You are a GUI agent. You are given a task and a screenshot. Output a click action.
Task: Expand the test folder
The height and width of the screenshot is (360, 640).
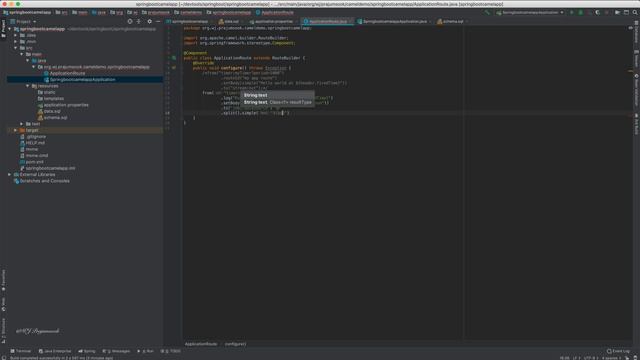pyautogui.click(x=22, y=124)
